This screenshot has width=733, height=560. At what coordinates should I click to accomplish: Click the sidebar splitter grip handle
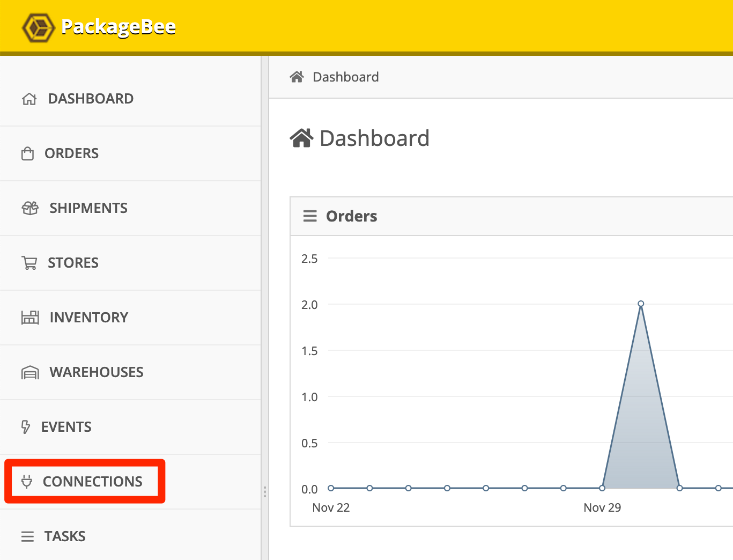[265, 492]
